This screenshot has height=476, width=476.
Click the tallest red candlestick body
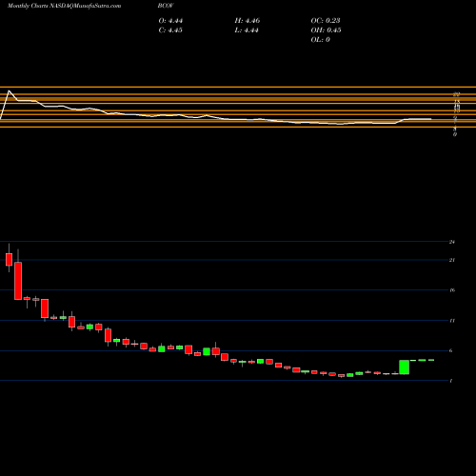[18, 281]
